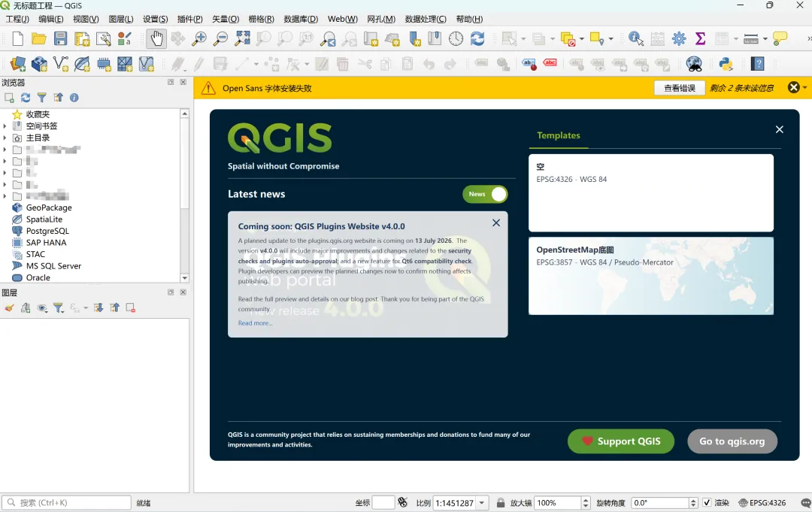The width and height of the screenshot is (812, 512).
Task: Click the New SpatiaLite Layer feather icon
Action: tap(82, 64)
